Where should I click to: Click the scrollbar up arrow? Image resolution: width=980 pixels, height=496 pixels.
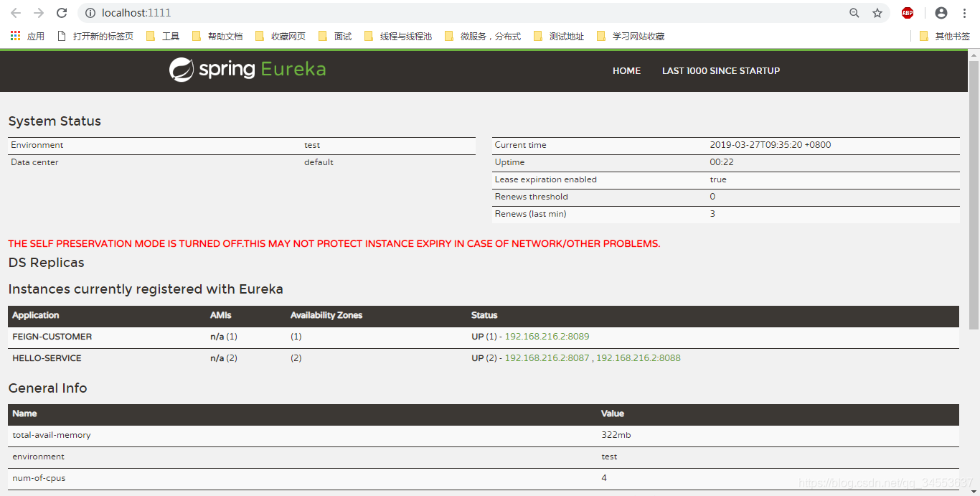pos(974,55)
